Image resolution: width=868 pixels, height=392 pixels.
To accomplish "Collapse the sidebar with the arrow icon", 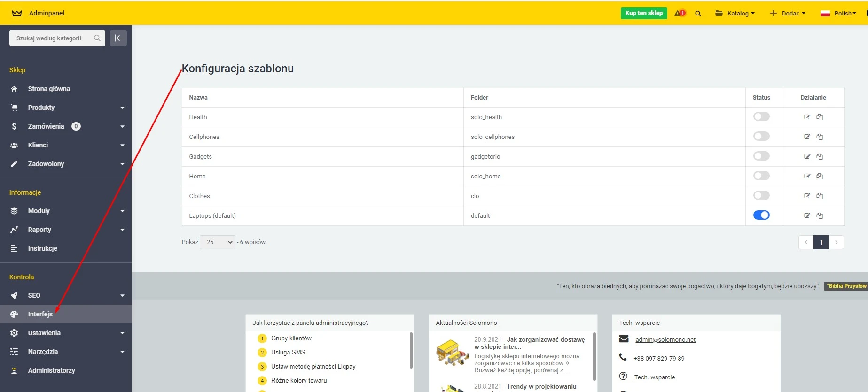I will coord(118,38).
